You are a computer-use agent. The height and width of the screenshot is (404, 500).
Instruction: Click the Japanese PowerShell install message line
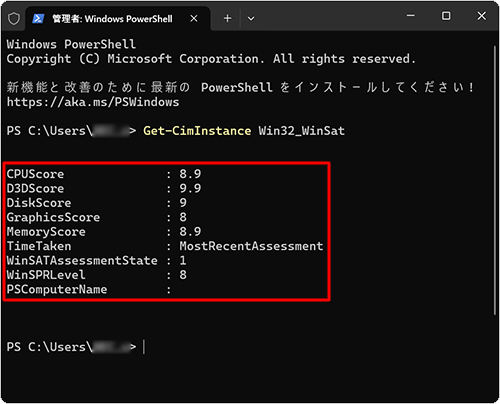(x=240, y=87)
